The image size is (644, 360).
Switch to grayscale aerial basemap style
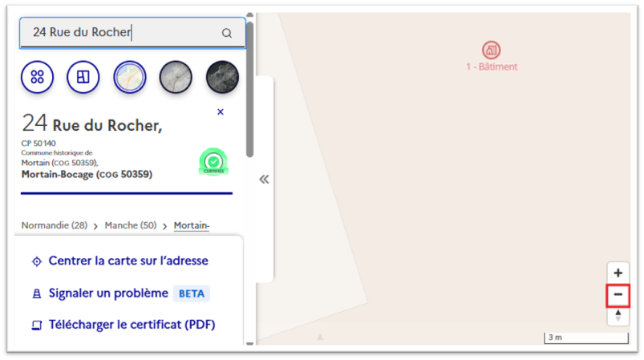tap(176, 77)
